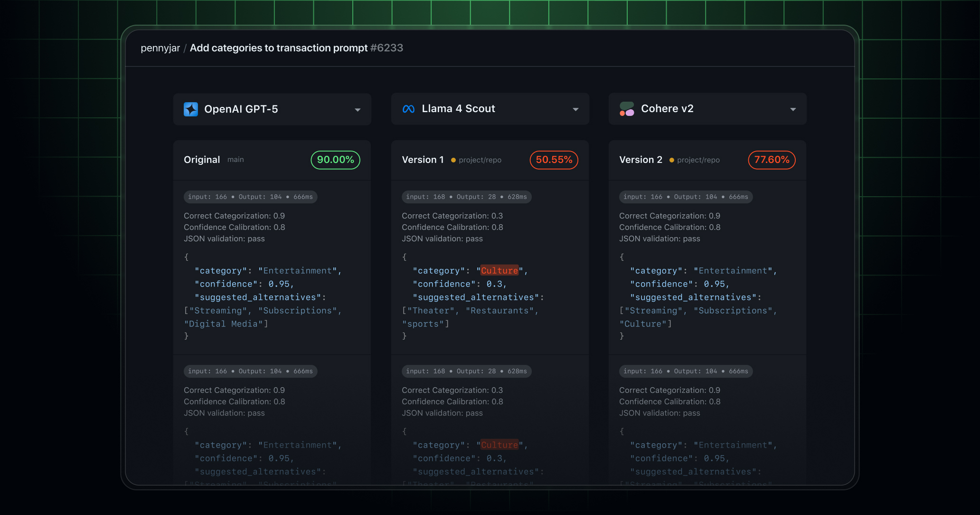Click the 90.00% score badge on Original

click(335, 160)
